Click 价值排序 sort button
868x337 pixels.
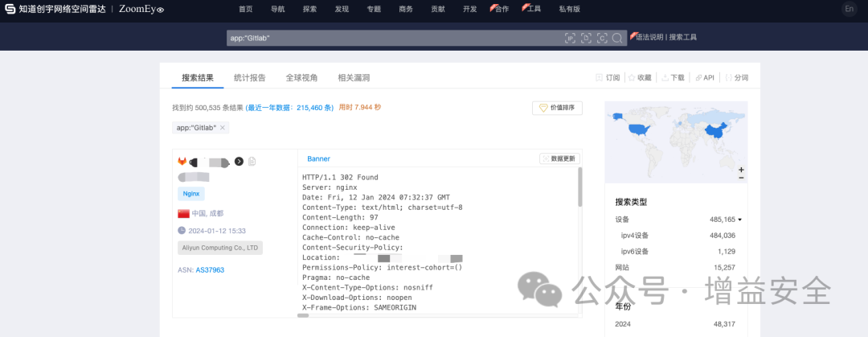[x=557, y=108]
